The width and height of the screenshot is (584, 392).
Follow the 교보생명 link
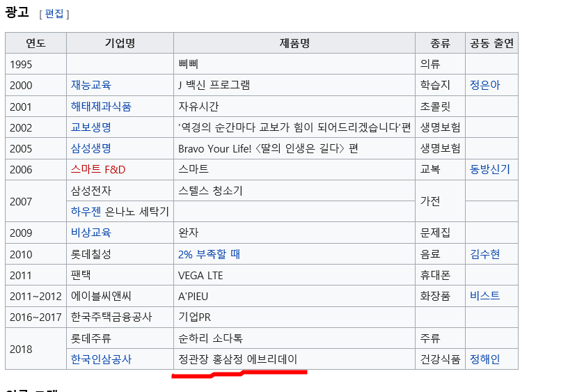(x=91, y=127)
